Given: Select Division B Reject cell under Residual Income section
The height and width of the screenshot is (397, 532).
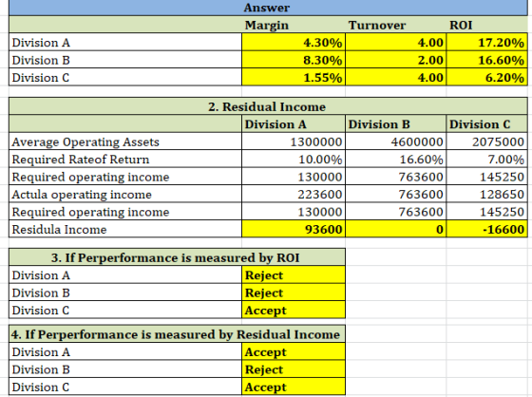Looking at the screenshot, I should [x=294, y=369].
